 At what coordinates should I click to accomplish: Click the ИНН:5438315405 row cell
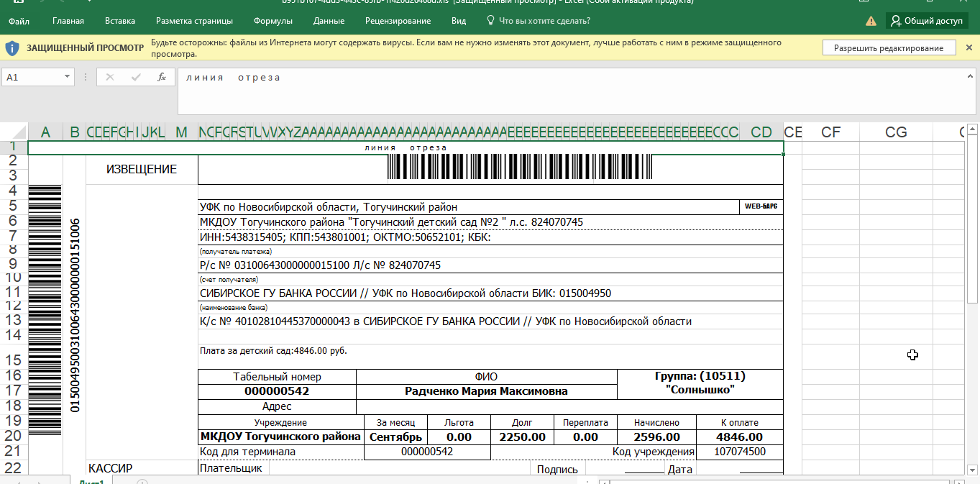490,237
